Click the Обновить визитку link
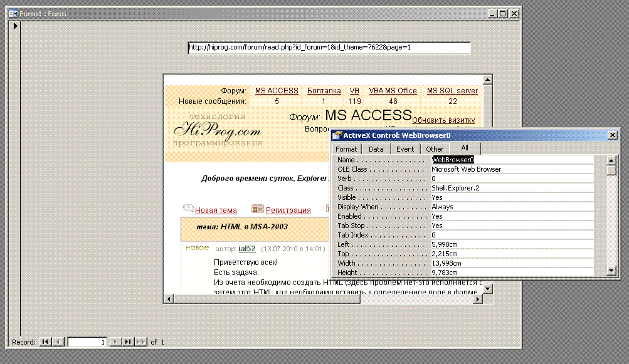This screenshot has height=364, width=629. point(443,120)
